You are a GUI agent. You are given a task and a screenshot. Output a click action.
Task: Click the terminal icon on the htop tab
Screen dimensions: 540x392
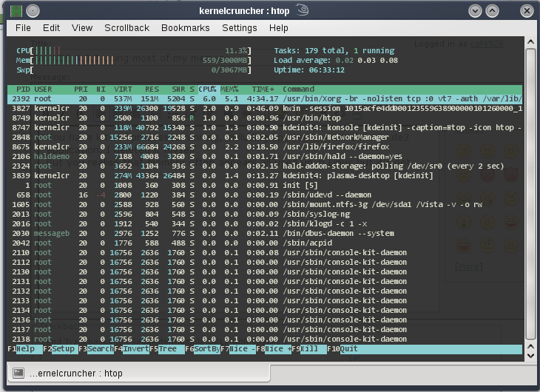click(x=18, y=373)
